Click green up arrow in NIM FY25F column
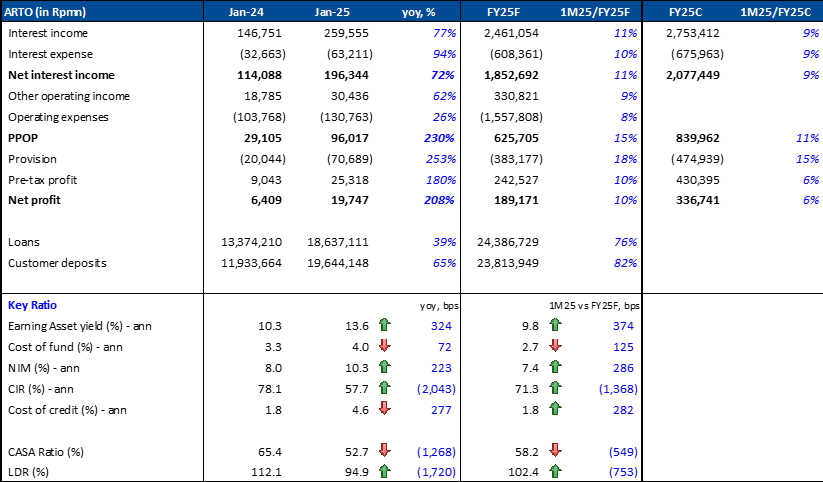The width and height of the screenshot is (823, 482). (555, 366)
